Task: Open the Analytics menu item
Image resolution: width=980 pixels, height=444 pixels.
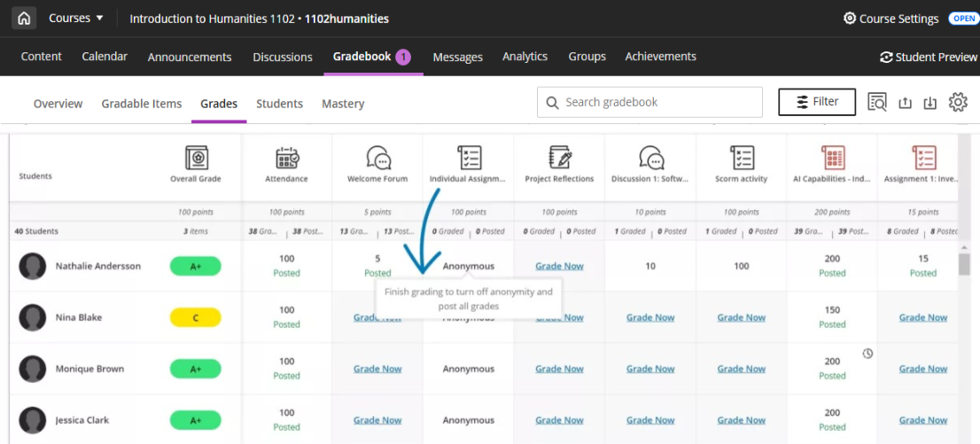Action: (x=525, y=57)
